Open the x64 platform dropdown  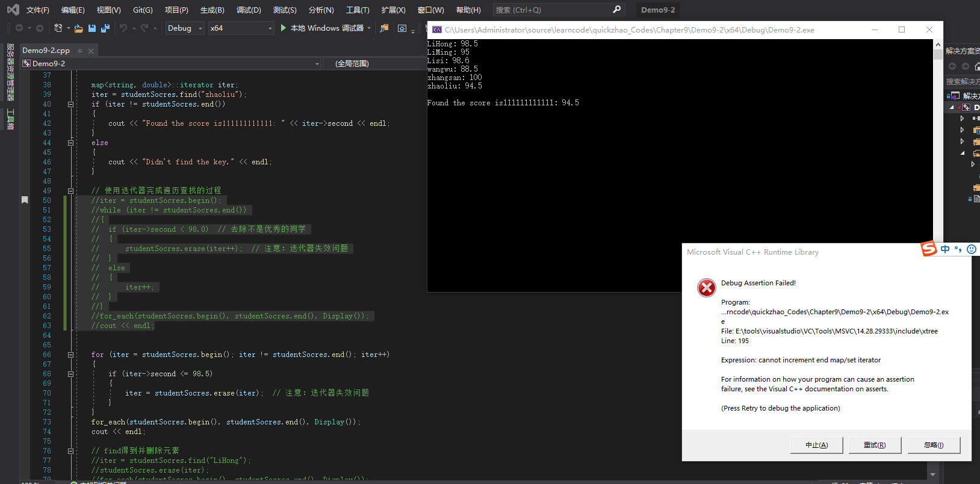point(241,28)
